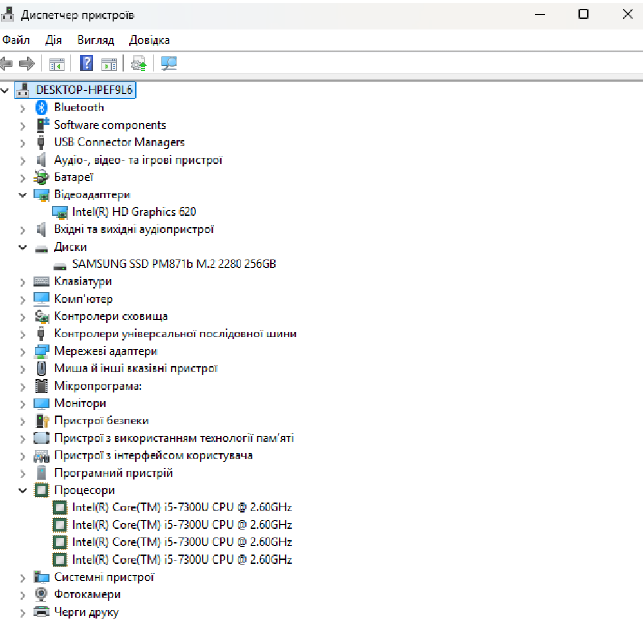Screen dimensions: 644x644
Task: Open the Довідка menu
Action: pos(149,40)
